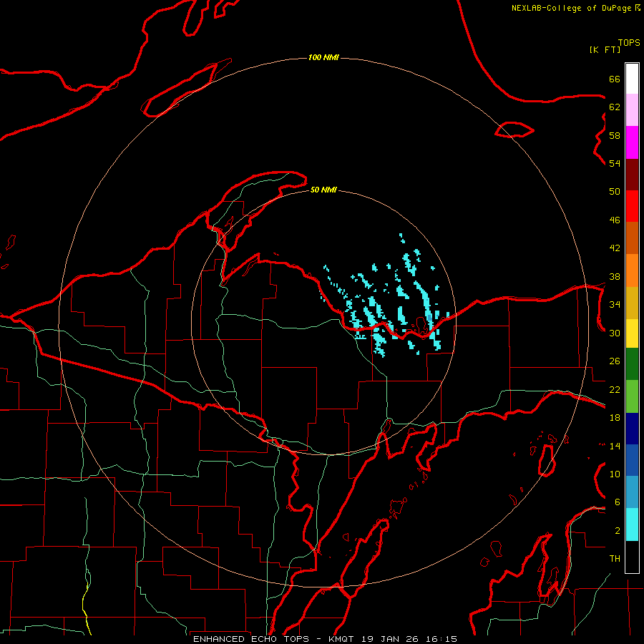This screenshot has height=644, width=644.
Task: Click the light pink 62 kft swatch
Action: (632, 110)
